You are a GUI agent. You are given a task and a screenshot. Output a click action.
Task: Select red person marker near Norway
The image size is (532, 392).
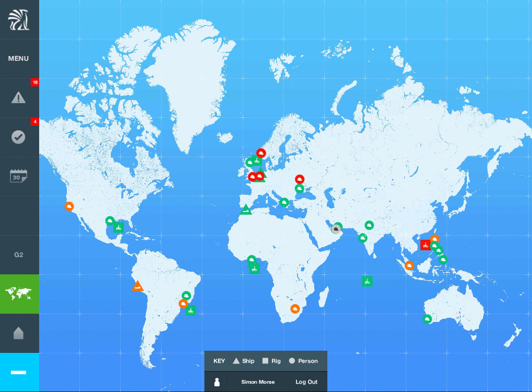pyautogui.click(x=261, y=153)
